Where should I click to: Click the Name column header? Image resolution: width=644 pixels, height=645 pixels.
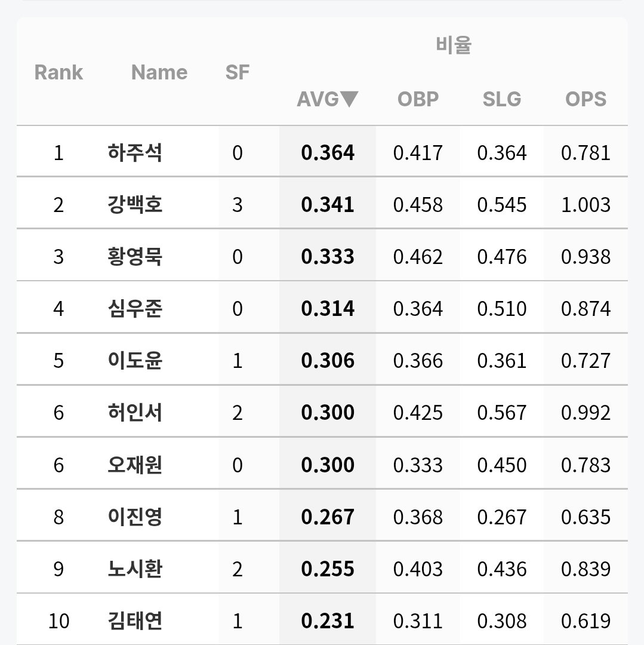159,72
